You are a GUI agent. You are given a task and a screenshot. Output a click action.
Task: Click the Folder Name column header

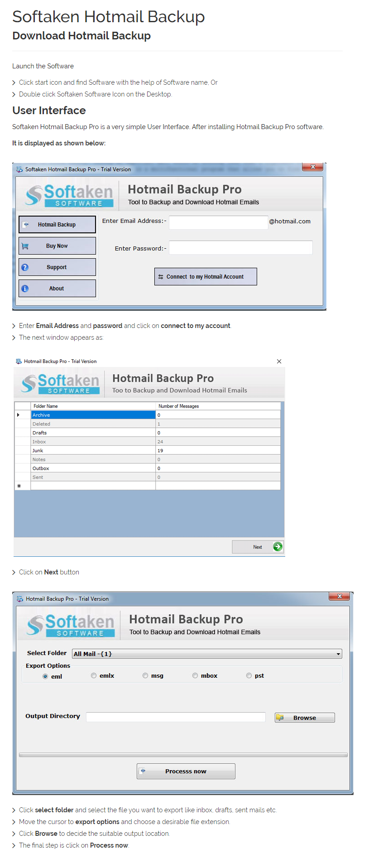pos(93,406)
